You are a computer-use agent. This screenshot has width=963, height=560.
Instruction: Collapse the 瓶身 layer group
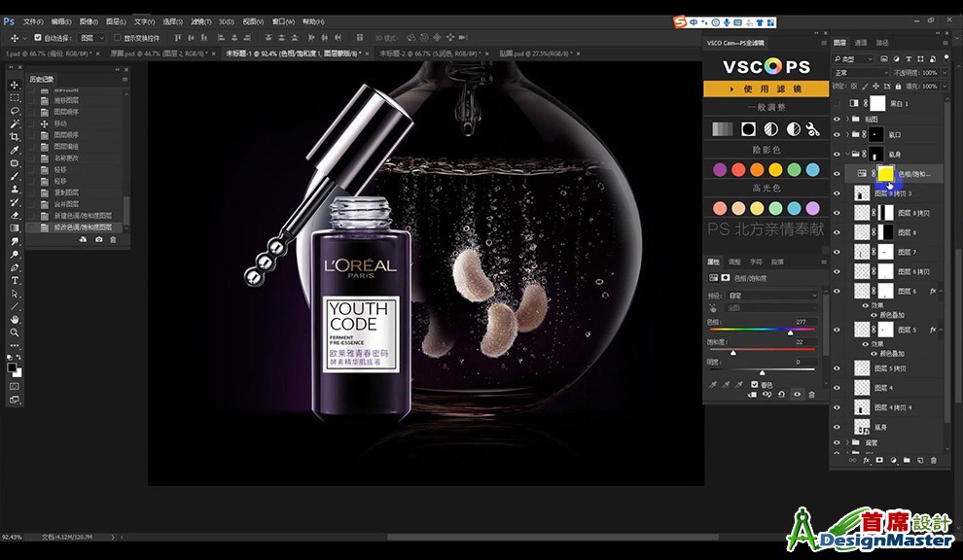tap(847, 155)
